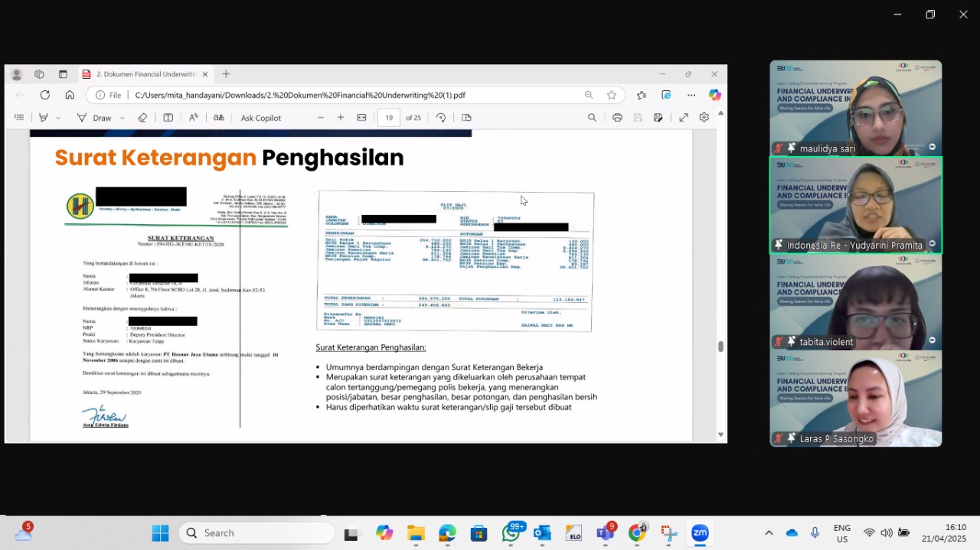
Task: Show hidden system tray icons chevron
Action: pos(769,533)
